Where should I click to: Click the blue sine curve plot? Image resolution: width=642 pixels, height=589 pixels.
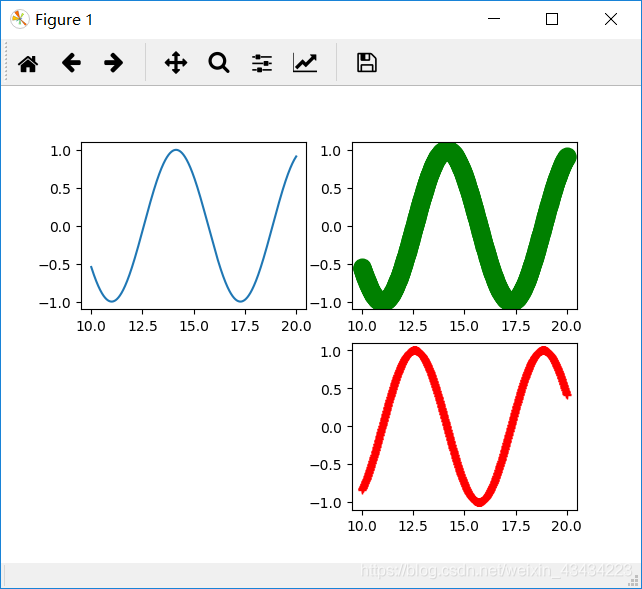point(194,226)
